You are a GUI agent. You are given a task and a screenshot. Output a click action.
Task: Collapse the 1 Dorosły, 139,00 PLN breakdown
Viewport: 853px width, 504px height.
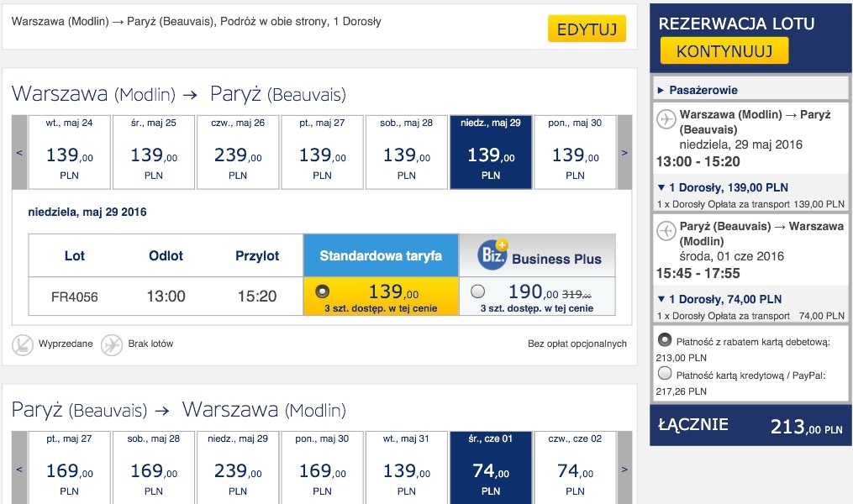tap(723, 187)
